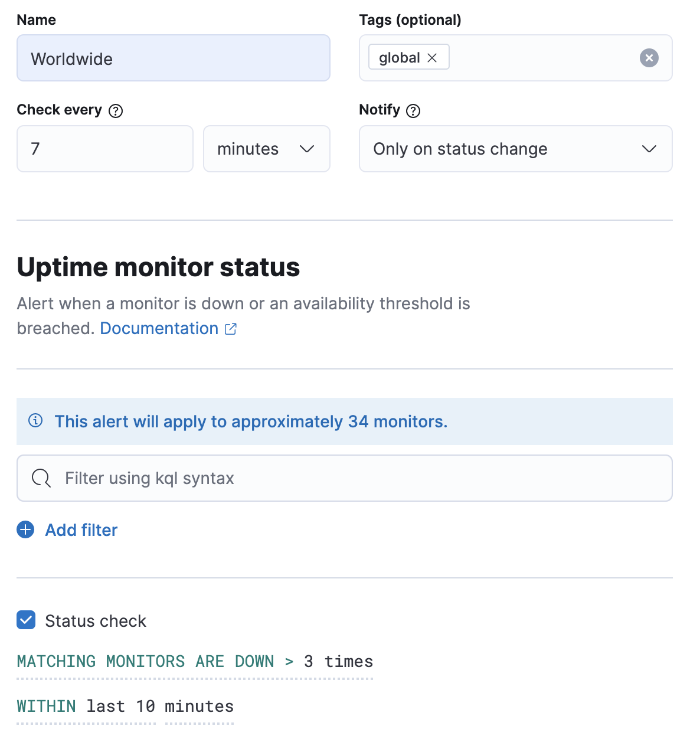Image resolution: width=700 pixels, height=739 pixels.
Task: Click the external link icon after Documentation
Action: 231,329
